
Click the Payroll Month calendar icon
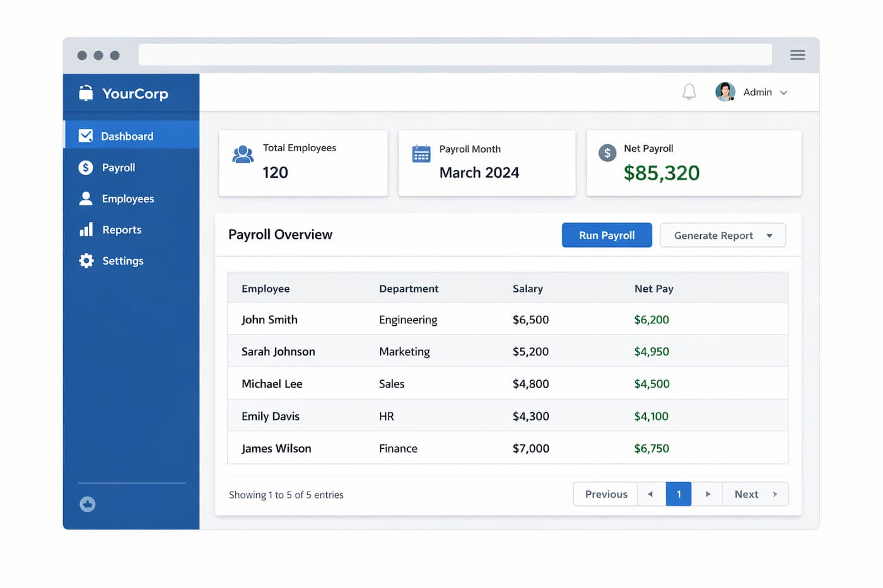[421, 153]
